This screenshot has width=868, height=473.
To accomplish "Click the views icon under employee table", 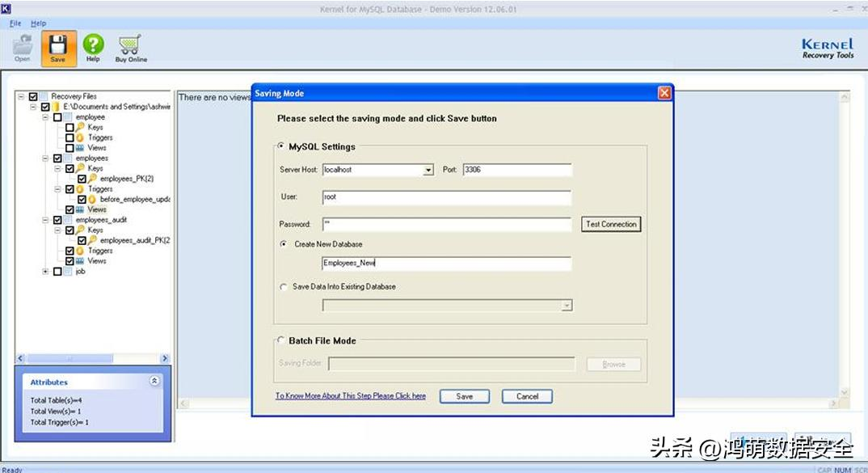I will [x=80, y=148].
